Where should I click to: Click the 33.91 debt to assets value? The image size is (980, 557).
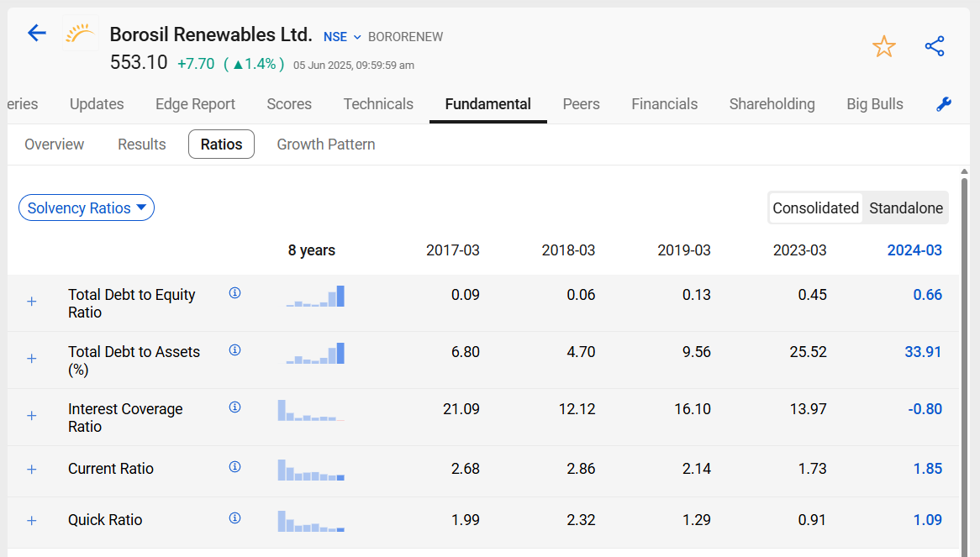pyautogui.click(x=923, y=352)
